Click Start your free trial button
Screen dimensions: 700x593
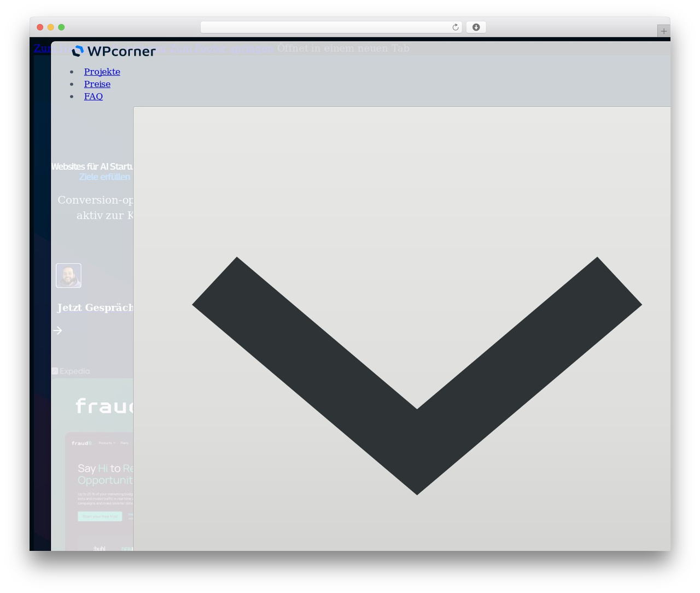100,516
